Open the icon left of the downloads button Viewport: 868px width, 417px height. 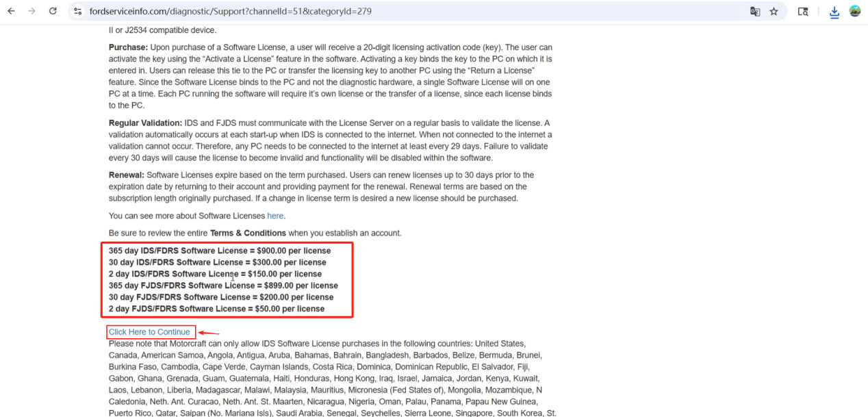[804, 12]
